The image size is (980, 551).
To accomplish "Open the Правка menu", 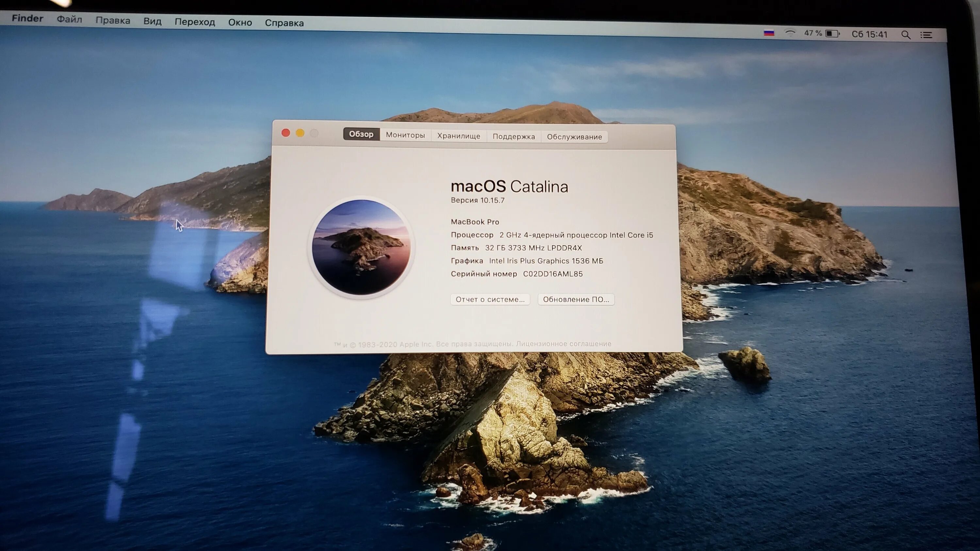I will pos(113,20).
